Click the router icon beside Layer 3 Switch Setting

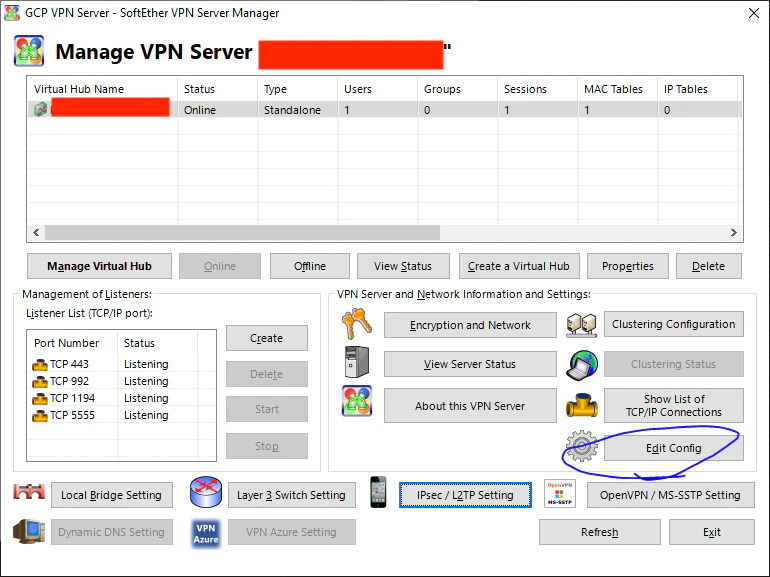point(206,492)
